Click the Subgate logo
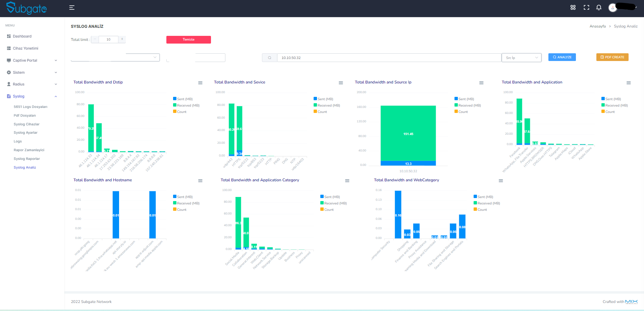This screenshot has width=644, height=311. point(26,8)
